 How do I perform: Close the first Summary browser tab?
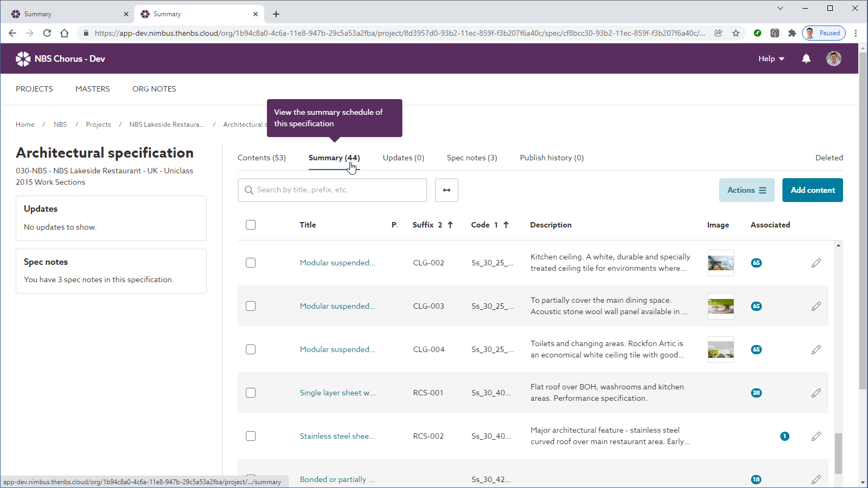(x=126, y=14)
